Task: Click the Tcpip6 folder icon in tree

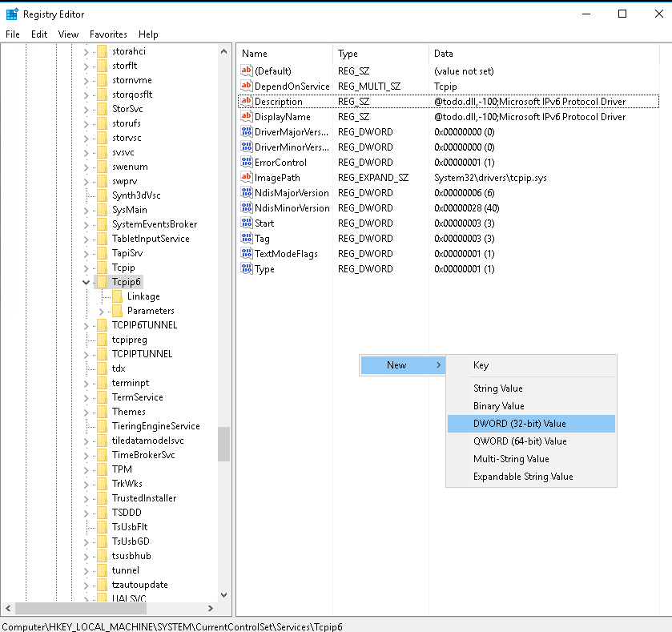Action: [102, 282]
